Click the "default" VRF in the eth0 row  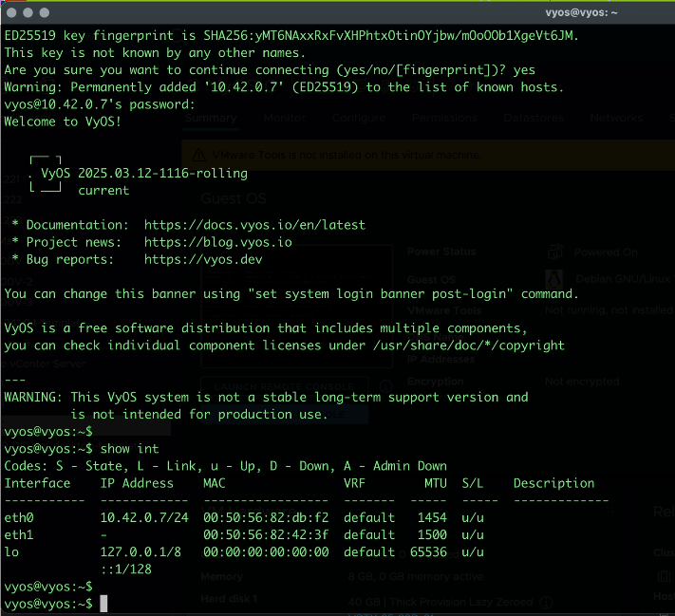pos(369,518)
